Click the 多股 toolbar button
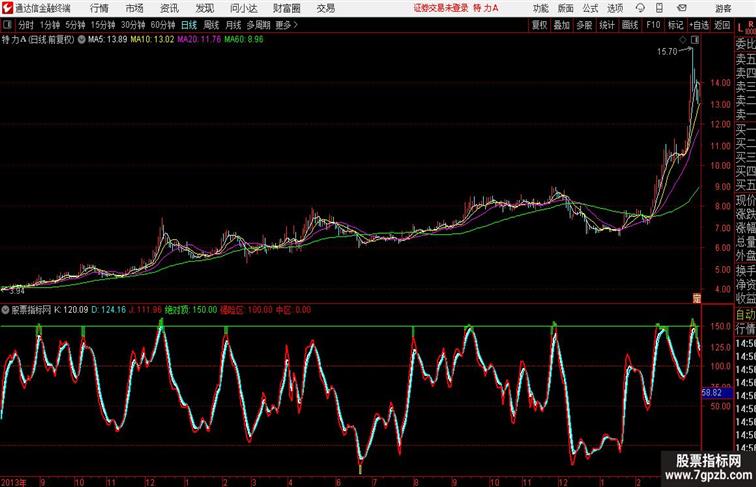The height and width of the screenshot is (487, 756). [x=584, y=25]
